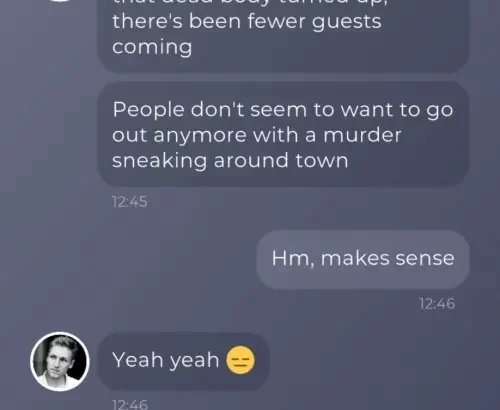This screenshot has width=500, height=410.
Task: Tap the expressionless face emoji
Action: (240, 360)
